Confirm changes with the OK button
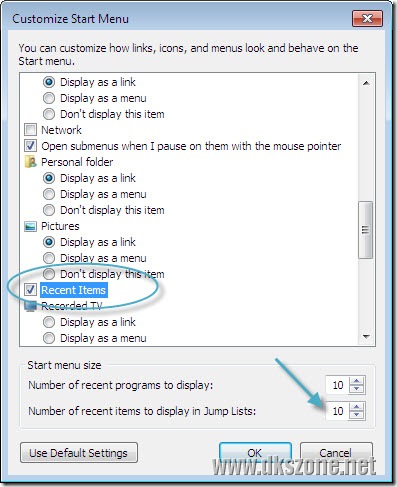Image resolution: width=397 pixels, height=487 pixels. pos(255,453)
